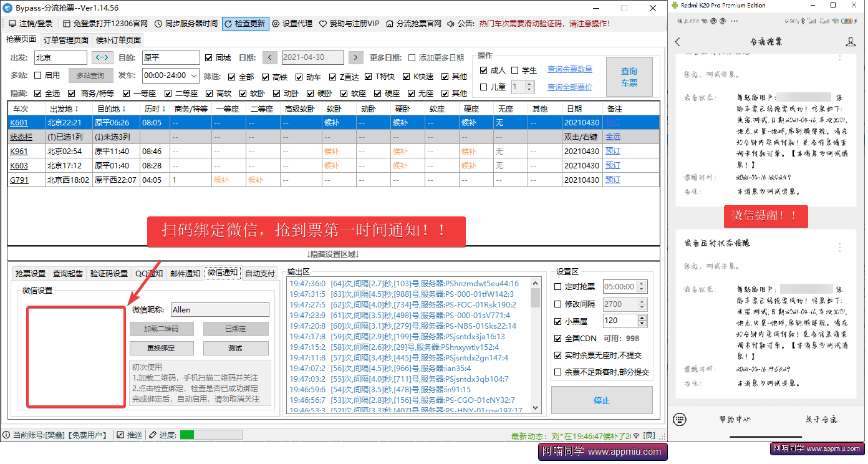
Task: Click stepper of 定时抢票 time 05:00:00
Action: coord(642,287)
